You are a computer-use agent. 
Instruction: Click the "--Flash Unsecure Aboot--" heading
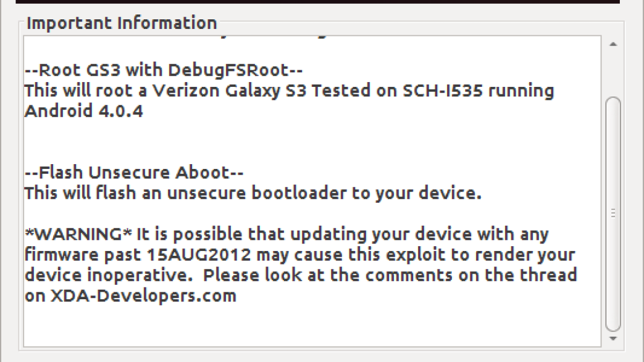pos(134,173)
